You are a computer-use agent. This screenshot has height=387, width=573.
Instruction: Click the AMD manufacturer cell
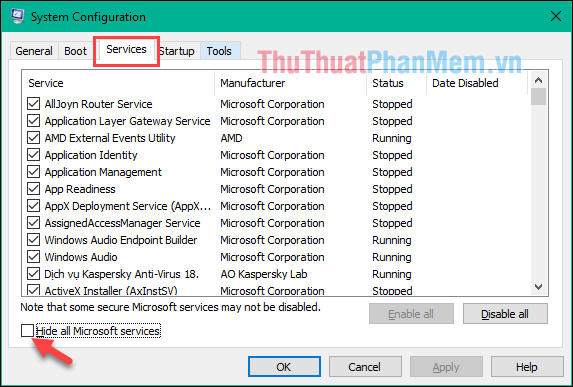(231, 138)
